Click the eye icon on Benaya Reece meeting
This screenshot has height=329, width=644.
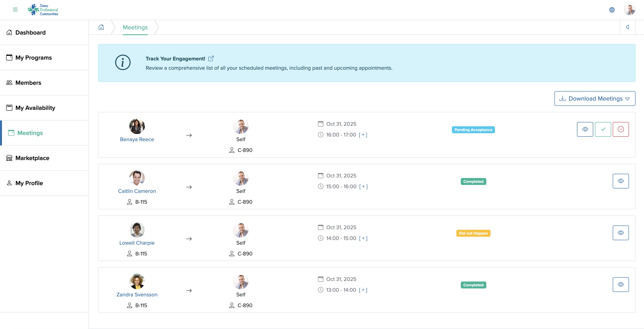point(585,129)
